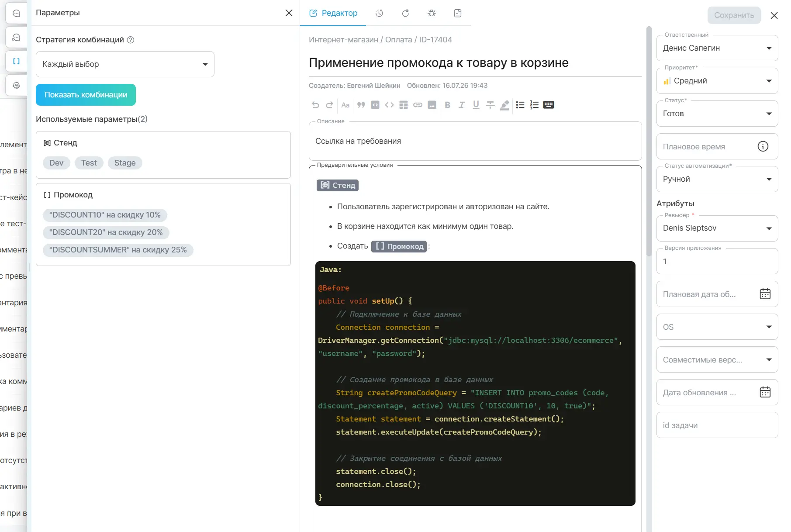Open the OS dropdown
Viewport: 791px width, 532px height.
717,327
